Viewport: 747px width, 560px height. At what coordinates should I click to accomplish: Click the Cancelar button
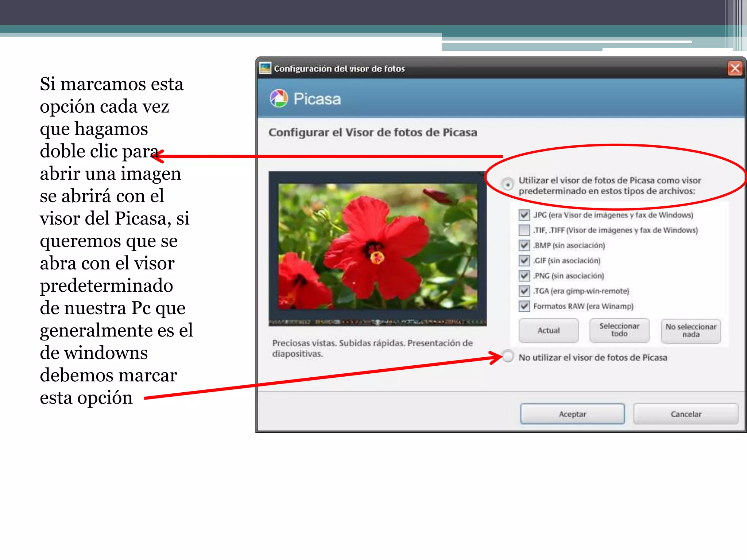click(685, 414)
